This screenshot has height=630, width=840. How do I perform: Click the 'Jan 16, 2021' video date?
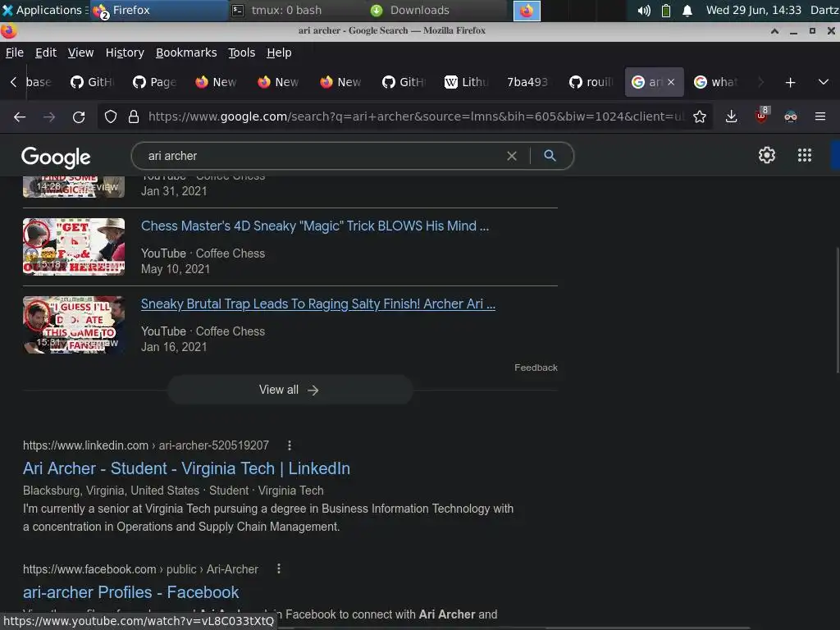[x=174, y=347]
